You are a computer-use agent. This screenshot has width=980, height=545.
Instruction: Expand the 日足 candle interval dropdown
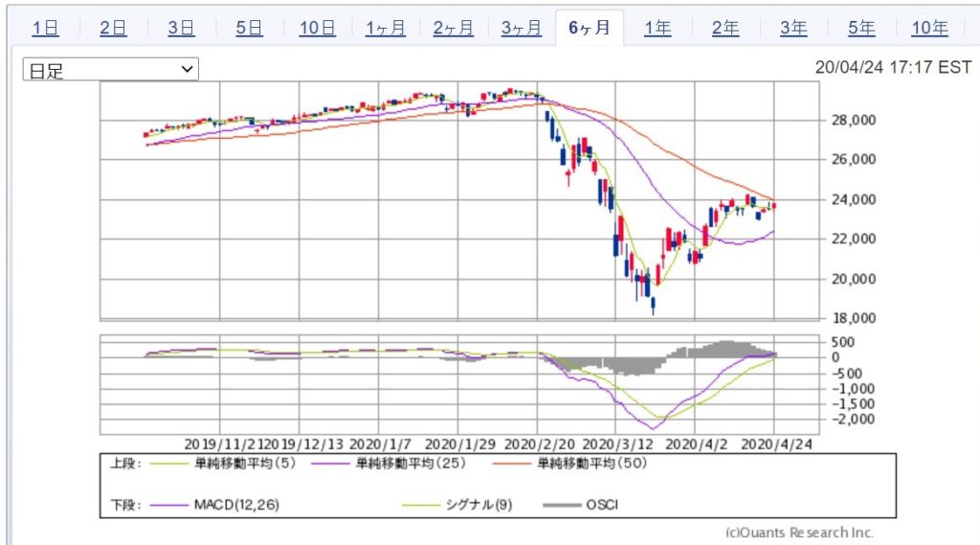111,70
